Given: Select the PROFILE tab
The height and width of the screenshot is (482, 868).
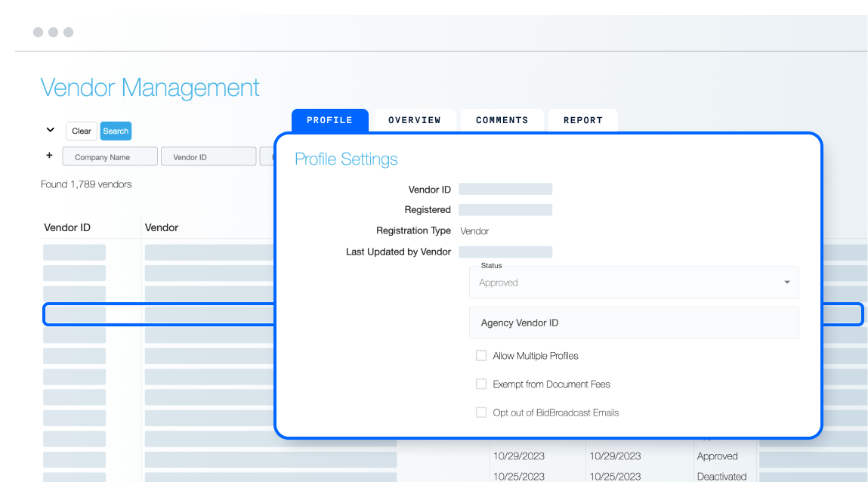Looking at the screenshot, I should (x=329, y=119).
